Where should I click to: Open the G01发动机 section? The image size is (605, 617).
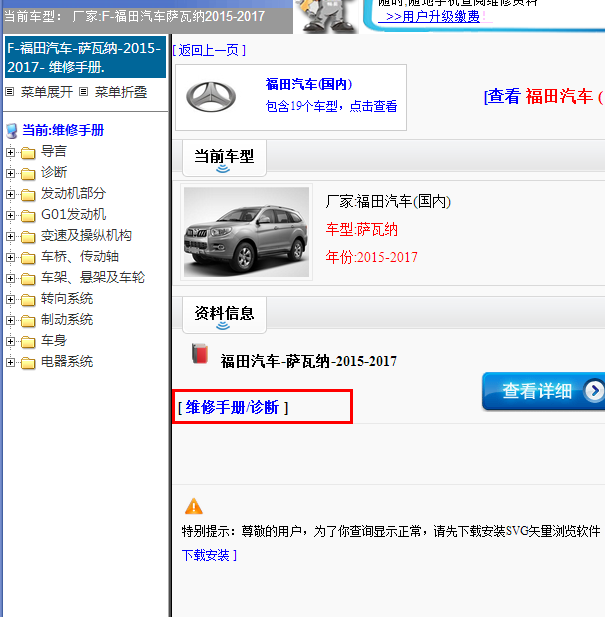pyautogui.click(x=74, y=214)
